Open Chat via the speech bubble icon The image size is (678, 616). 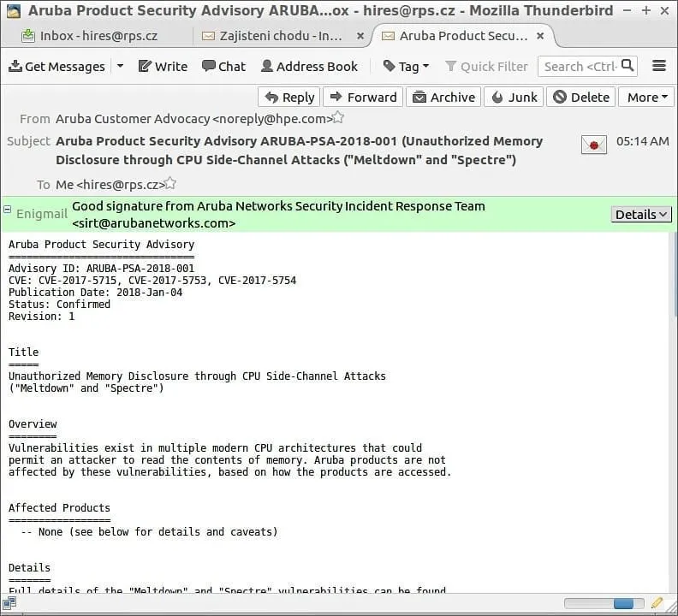click(x=208, y=66)
